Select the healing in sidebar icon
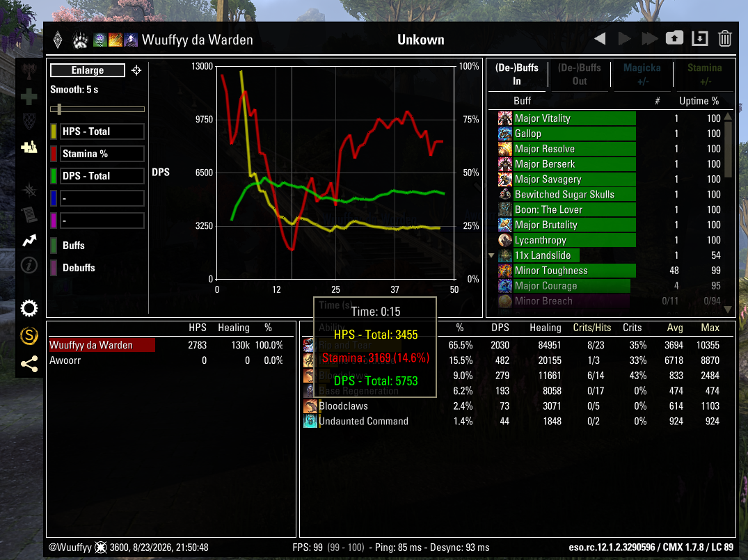 29,147
